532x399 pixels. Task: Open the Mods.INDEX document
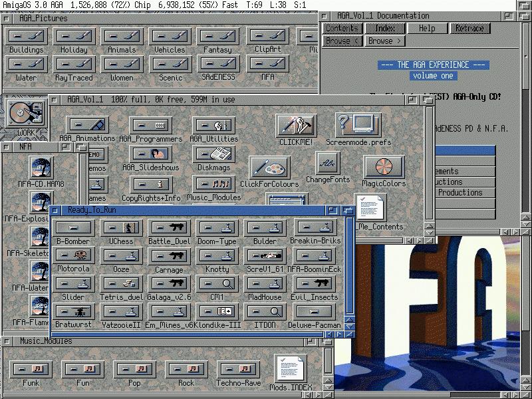291,368
